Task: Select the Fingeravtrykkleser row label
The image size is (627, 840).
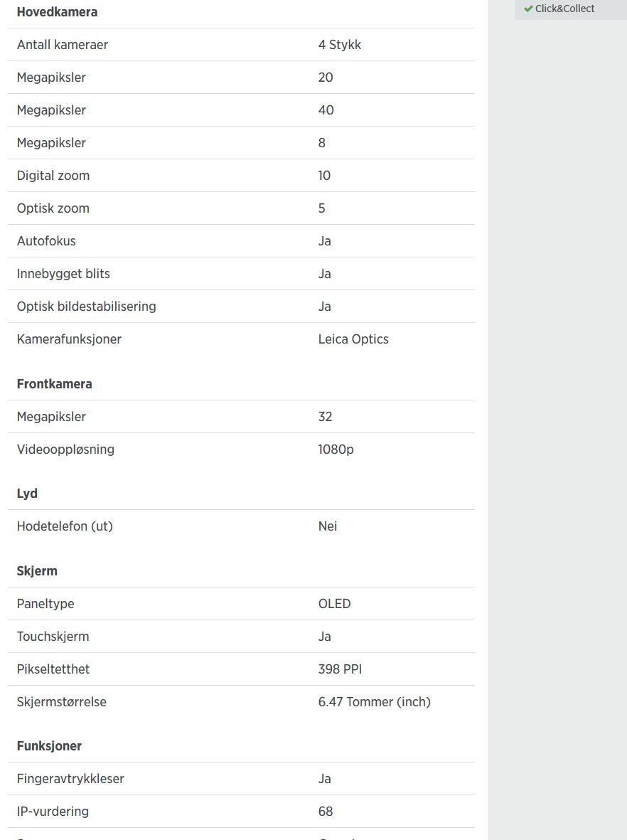Action: [70, 779]
